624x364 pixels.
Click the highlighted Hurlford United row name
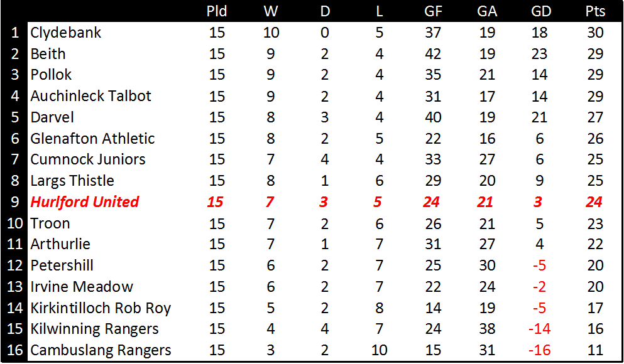pyautogui.click(x=84, y=202)
